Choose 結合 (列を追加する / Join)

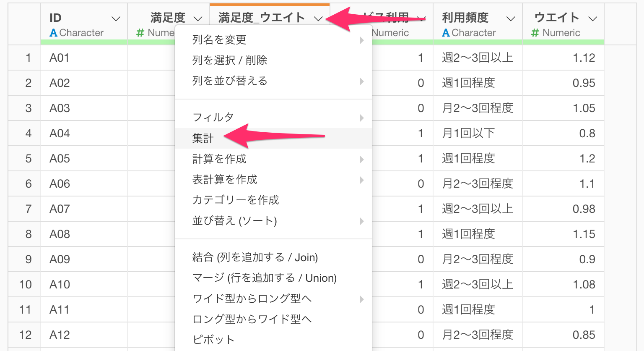(255, 257)
